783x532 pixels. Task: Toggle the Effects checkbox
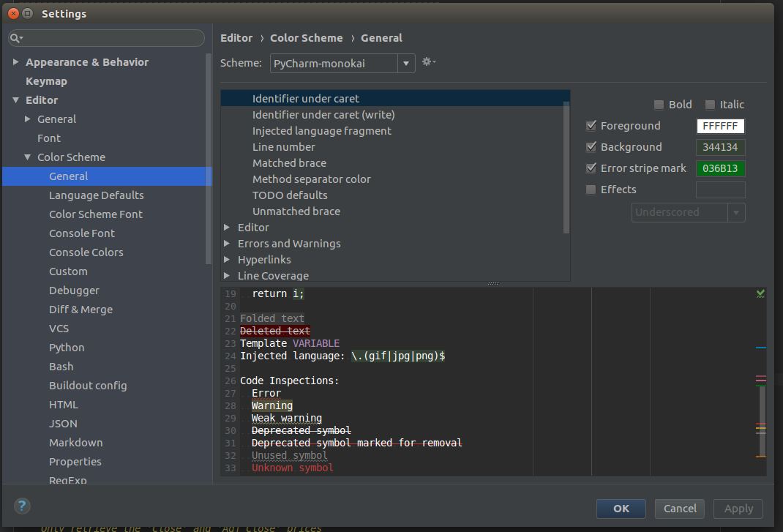pos(591,190)
